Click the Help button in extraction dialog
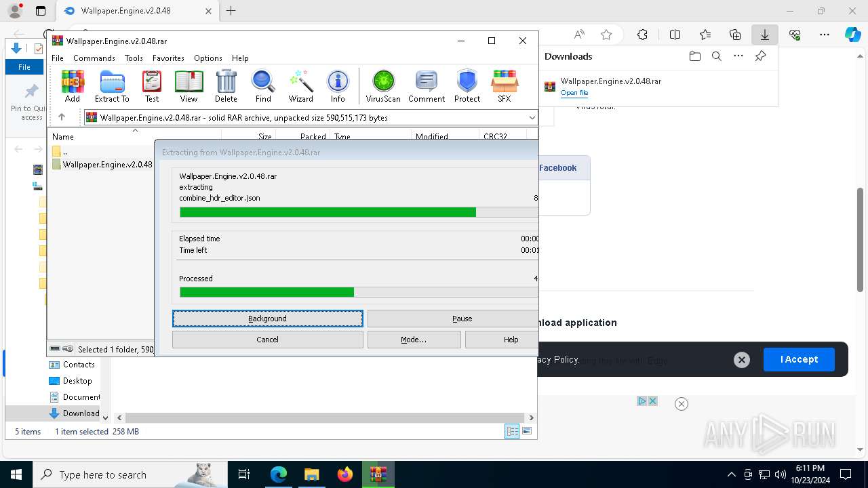This screenshot has height=488, width=868. (x=502, y=340)
